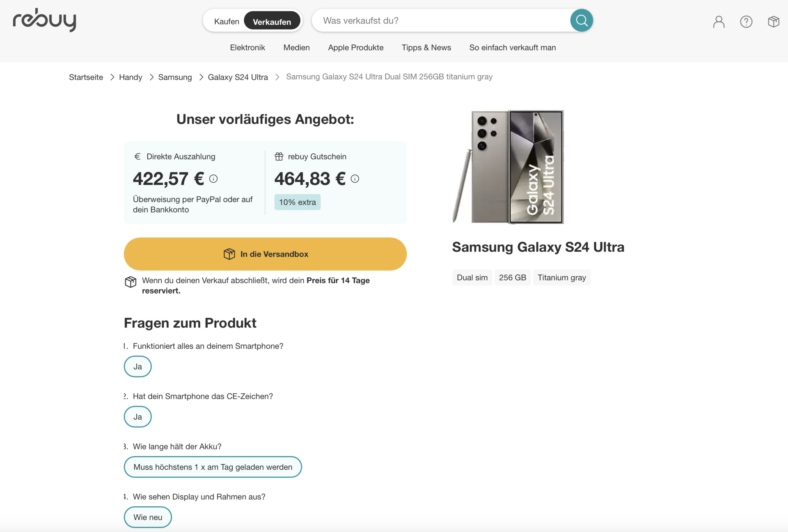Viewport: 788px width, 532px height.
Task: Select the Verkaufen toggle option
Action: [x=272, y=21]
